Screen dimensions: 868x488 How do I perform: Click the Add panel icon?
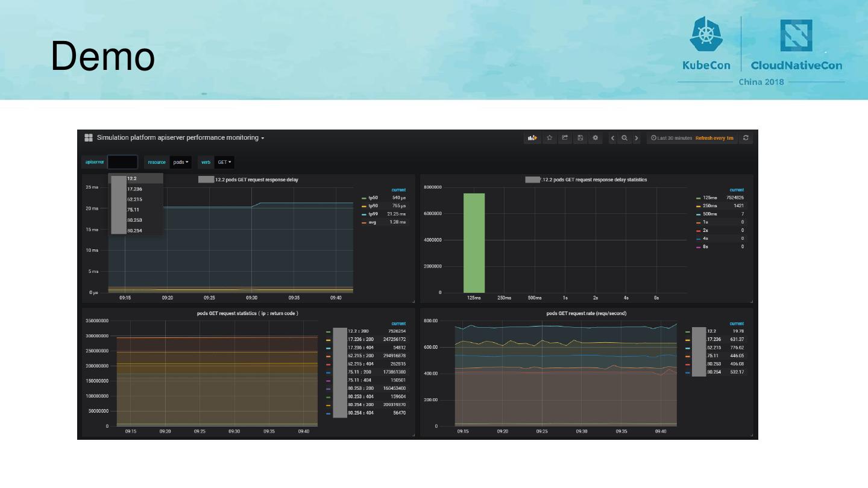point(532,138)
